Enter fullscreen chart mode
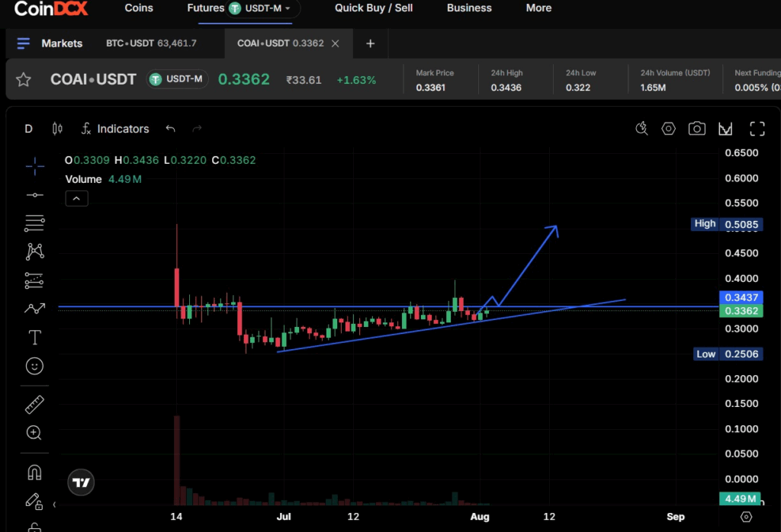The height and width of the screenshot is (532, 781). [757, 128]
